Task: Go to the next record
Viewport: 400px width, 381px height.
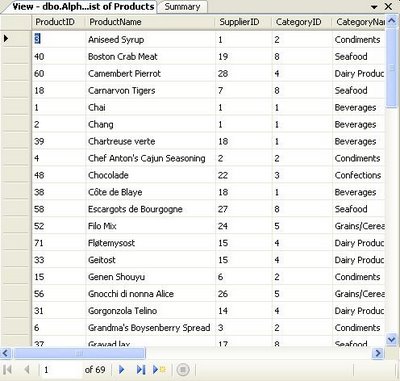Action: (x=122, y=369)
